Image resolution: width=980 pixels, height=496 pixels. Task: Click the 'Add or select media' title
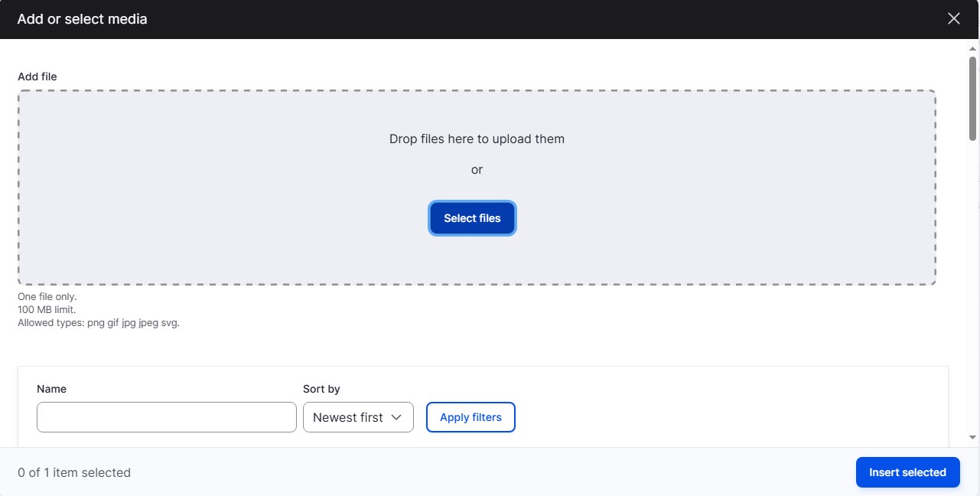83,18
